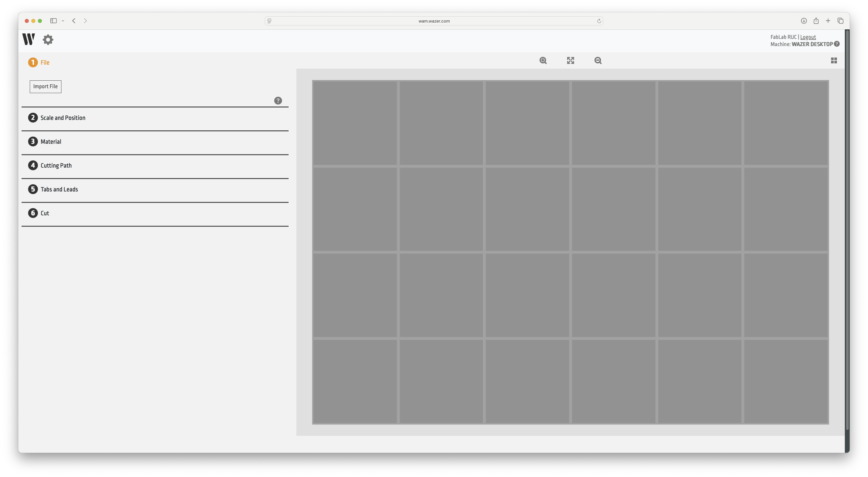The image size is (868, 477).
Task: Expand the Material step
Action: coord(51,142)
